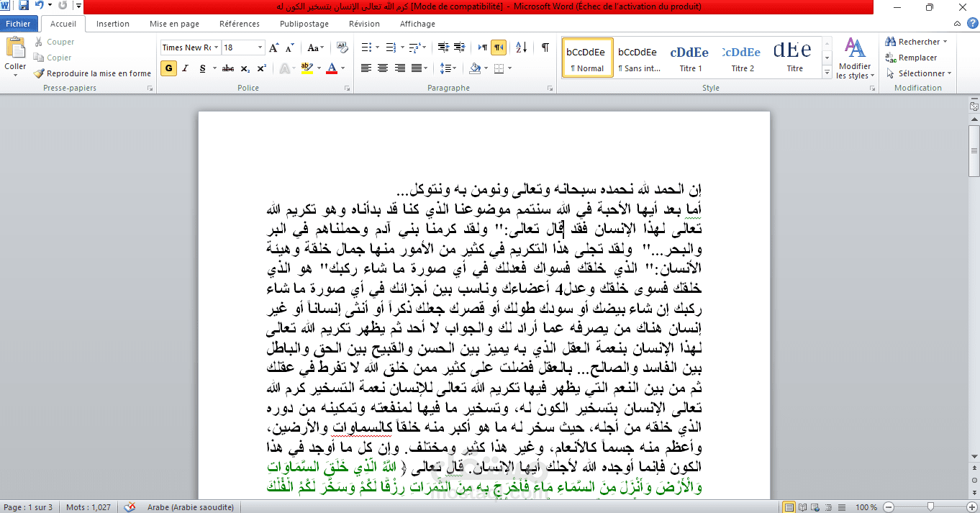This screenshot has width=980, height=513.
Task: Apply text effects icon
Action: pyautogui.click(x=284, y=68)
